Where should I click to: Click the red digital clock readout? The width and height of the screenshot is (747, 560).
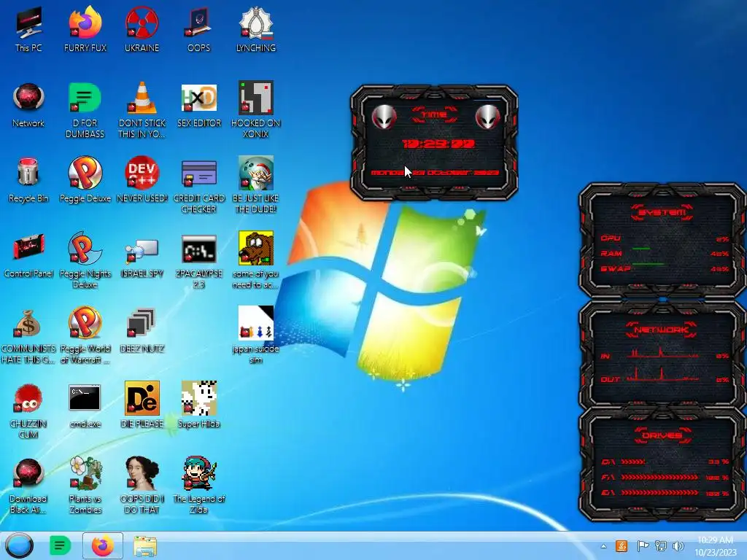coord(438,144)
